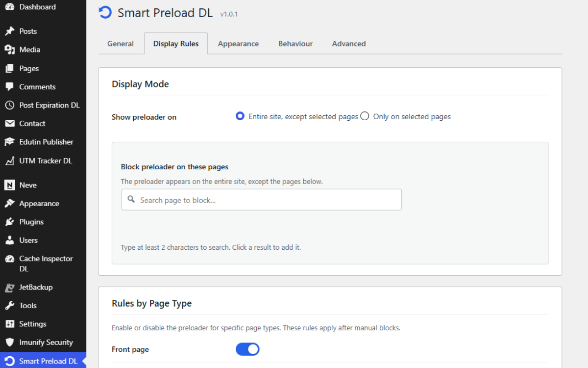This screenshot has width=588, height=368.
Task: Toggle the Front page preloader switch
Action: point(247,349)
